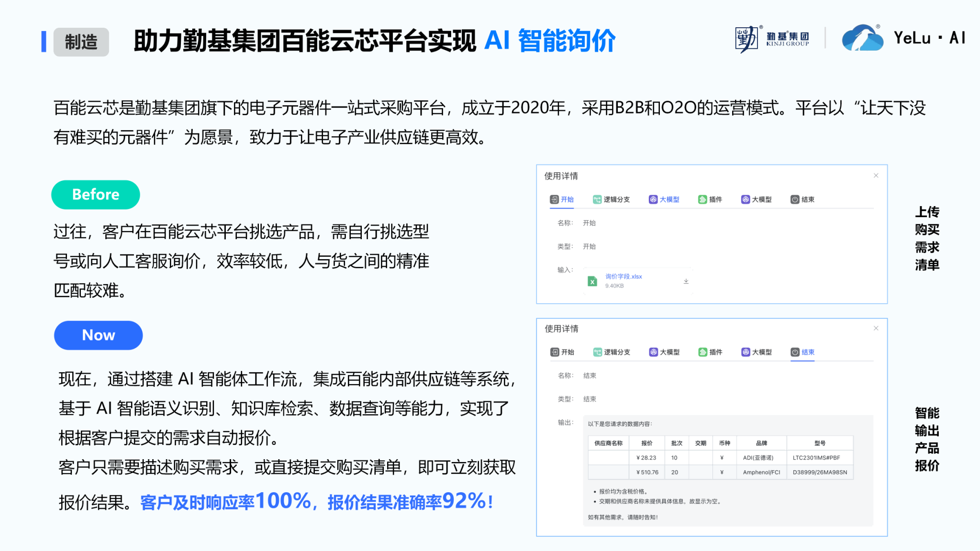Select 结束 tab in lower details panel
This screenshot has width=980, height=551.
click(x=802, y=352)
